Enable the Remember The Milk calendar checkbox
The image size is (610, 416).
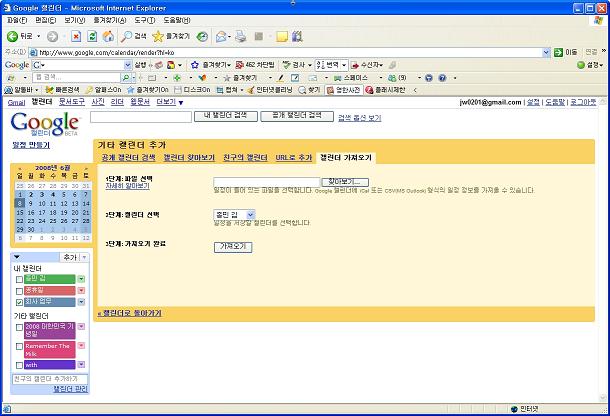19,346
